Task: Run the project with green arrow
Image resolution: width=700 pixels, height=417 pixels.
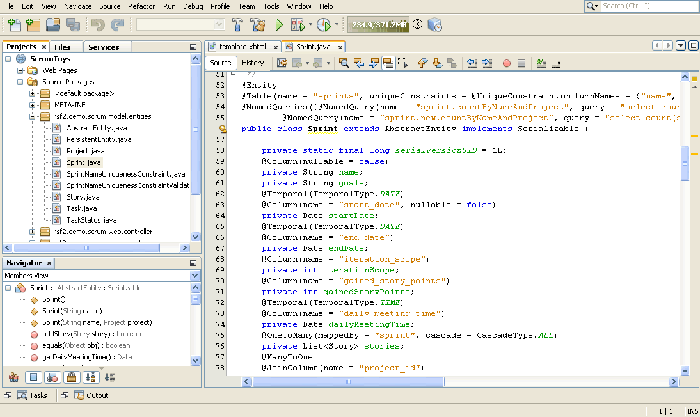Action: [x=279, y=25]
